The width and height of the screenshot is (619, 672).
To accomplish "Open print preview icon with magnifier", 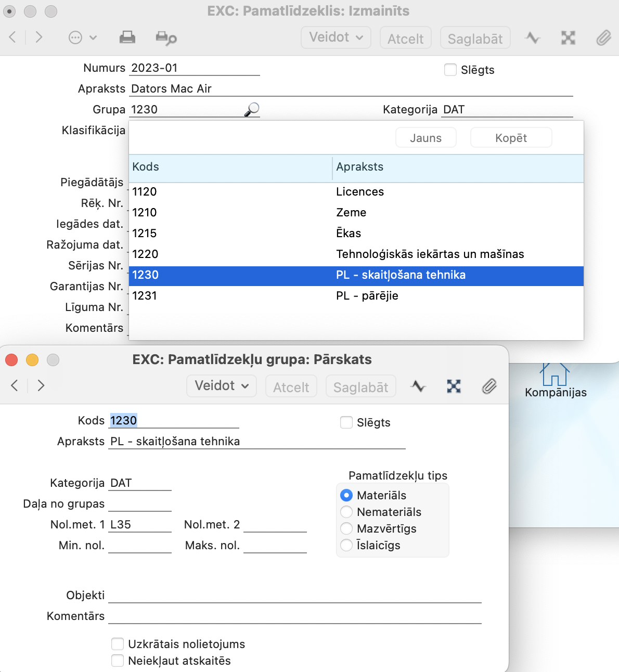I will [x=166, y=38].
